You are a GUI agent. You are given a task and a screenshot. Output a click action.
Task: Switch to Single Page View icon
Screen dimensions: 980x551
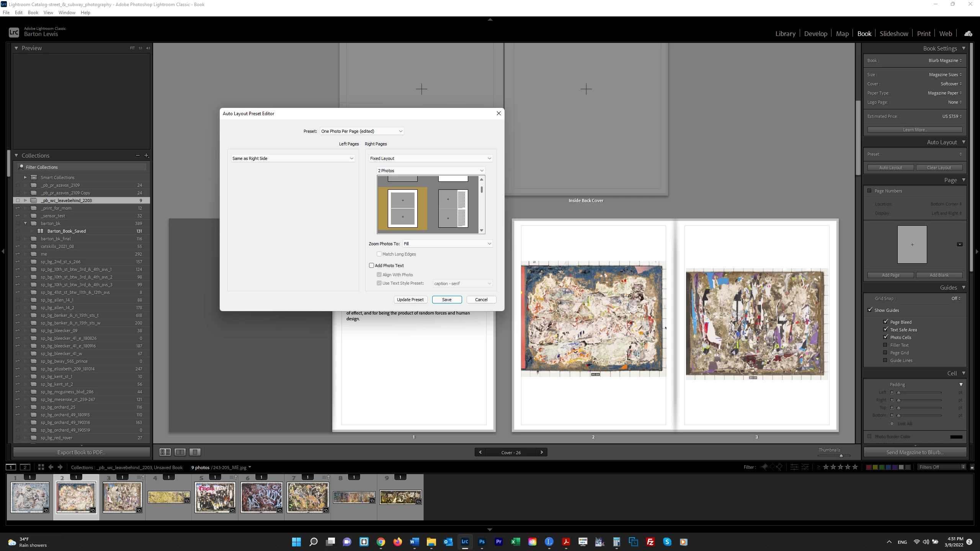[x=195, y=452]
